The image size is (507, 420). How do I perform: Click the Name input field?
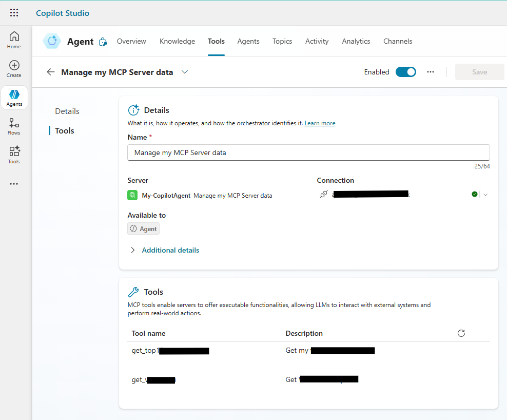pyautogui.click(x=308, y=152)
